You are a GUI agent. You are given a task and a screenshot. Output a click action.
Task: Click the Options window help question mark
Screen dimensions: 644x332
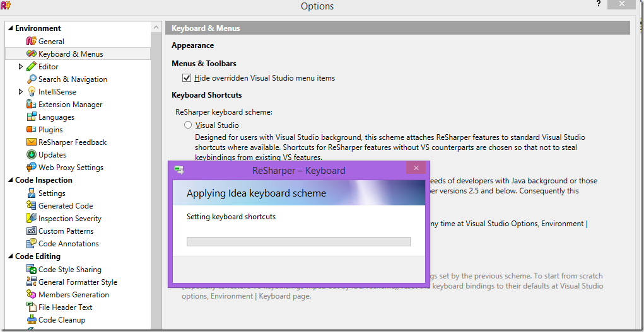[599, 3]
